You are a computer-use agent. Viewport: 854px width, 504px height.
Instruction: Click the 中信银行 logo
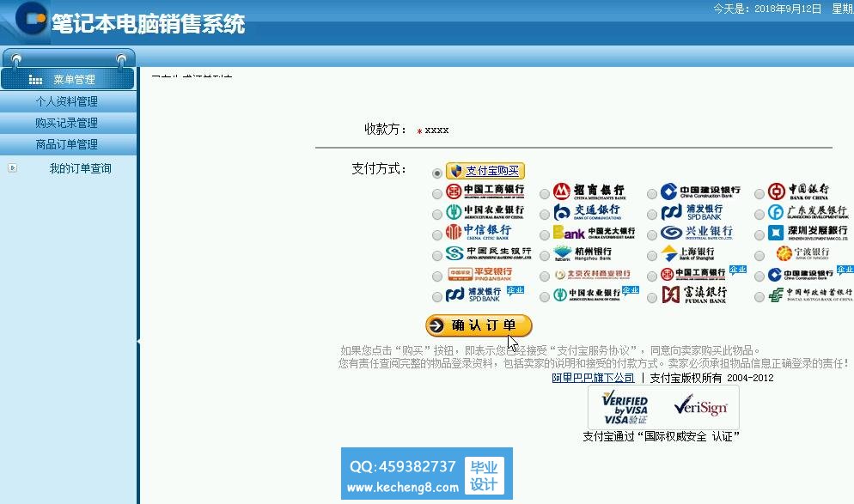[479, 232]
